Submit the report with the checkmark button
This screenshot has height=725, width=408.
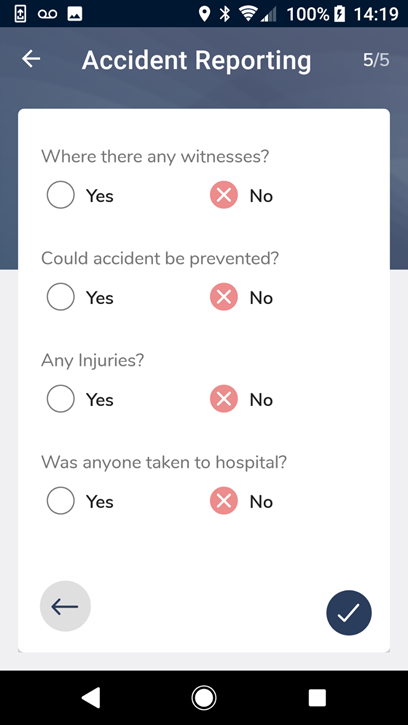(349, 613)
